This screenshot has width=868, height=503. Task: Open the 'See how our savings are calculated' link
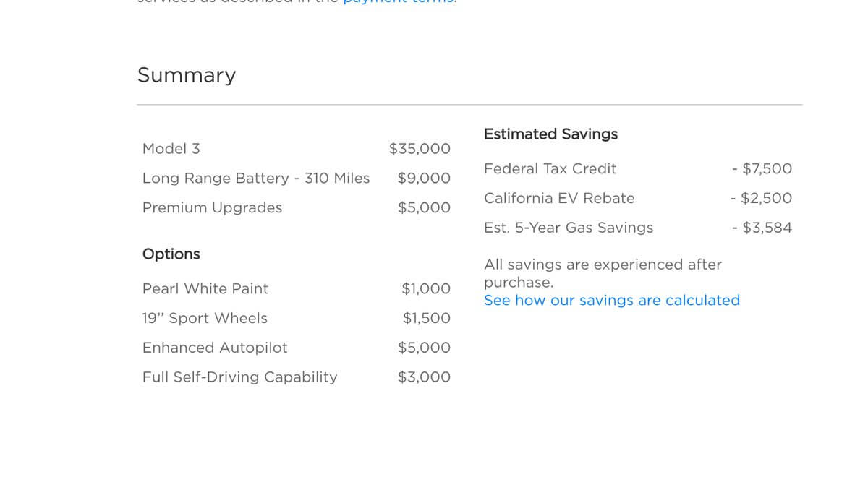[611, 301]
